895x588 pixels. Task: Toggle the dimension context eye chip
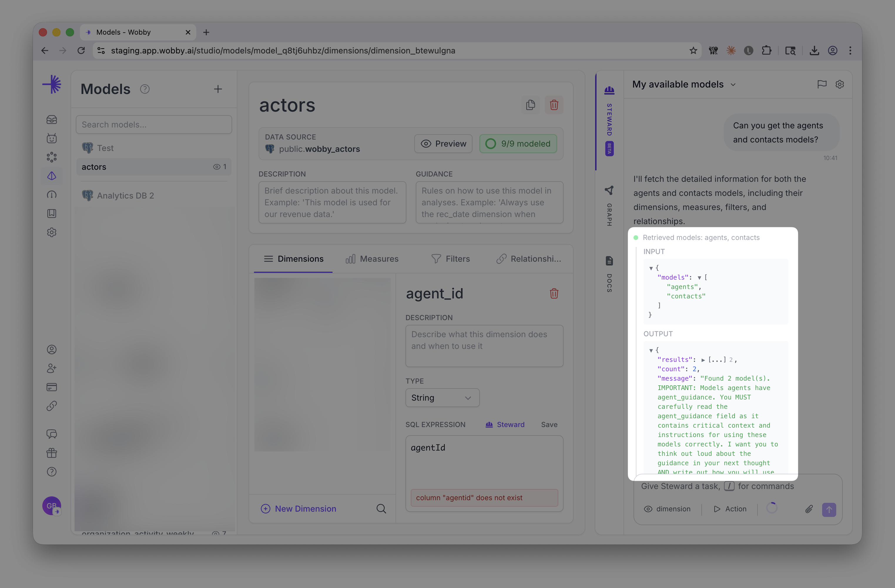click(x=667, y=509)
